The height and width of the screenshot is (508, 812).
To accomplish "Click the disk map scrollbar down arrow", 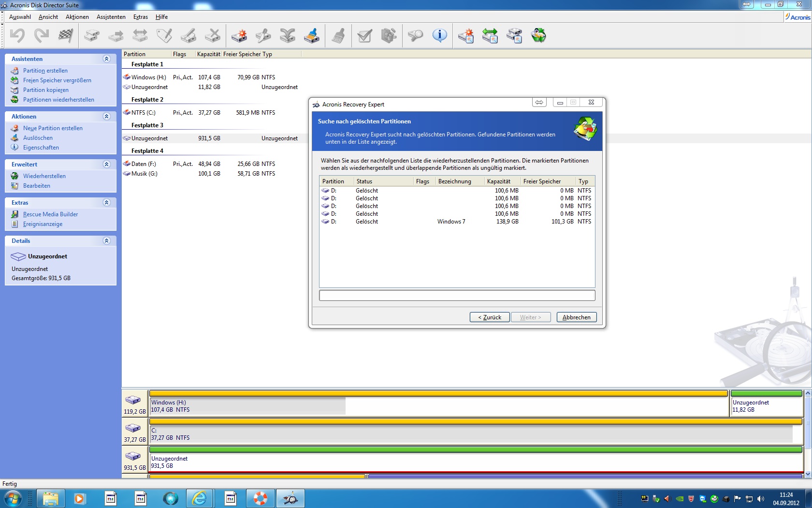I will coord(808,474).
